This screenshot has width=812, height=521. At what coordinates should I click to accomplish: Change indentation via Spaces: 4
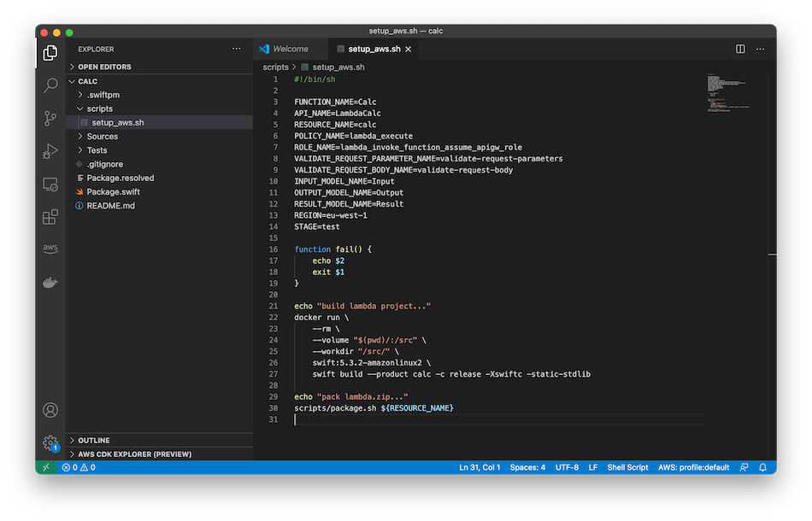pyautogui.click(x=527, y=467)
